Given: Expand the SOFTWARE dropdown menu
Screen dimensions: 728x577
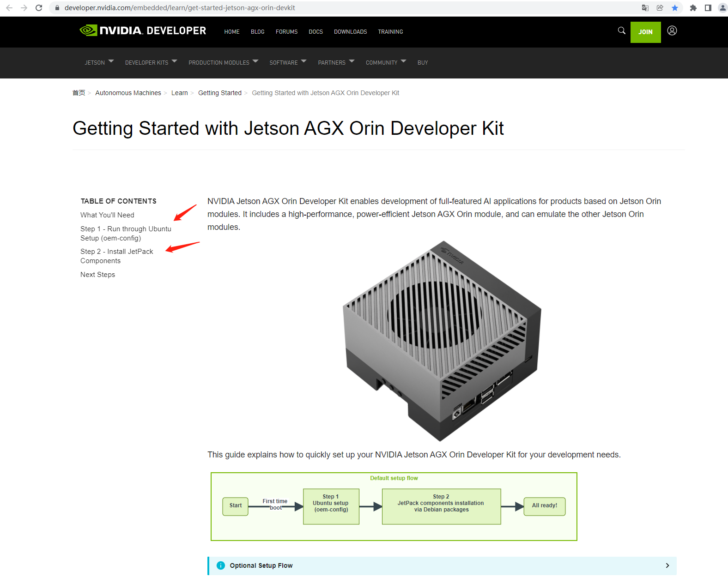Looking at the screenshot, I should [288, 62].
